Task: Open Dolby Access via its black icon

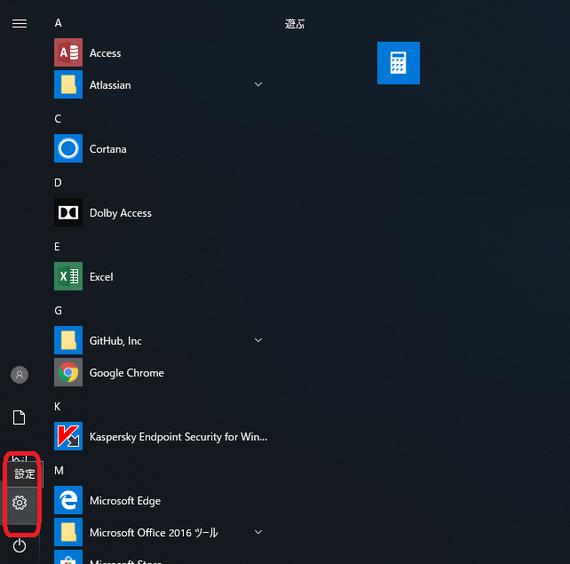Action: 68,212
